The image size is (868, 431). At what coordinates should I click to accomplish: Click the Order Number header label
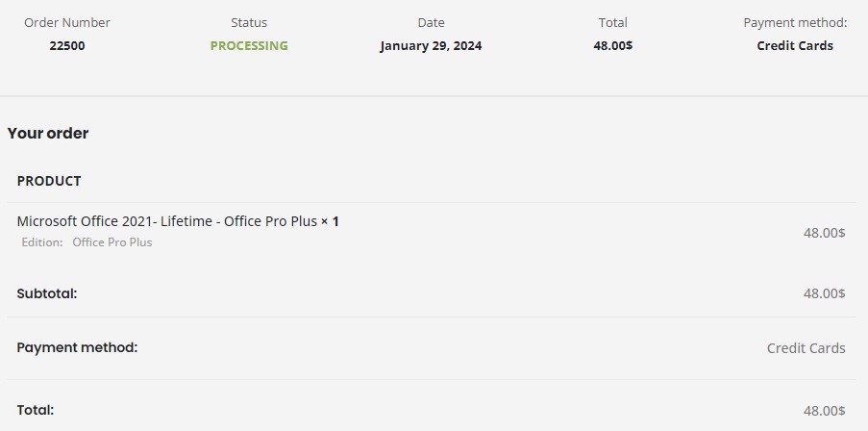[x=67, y=22]
